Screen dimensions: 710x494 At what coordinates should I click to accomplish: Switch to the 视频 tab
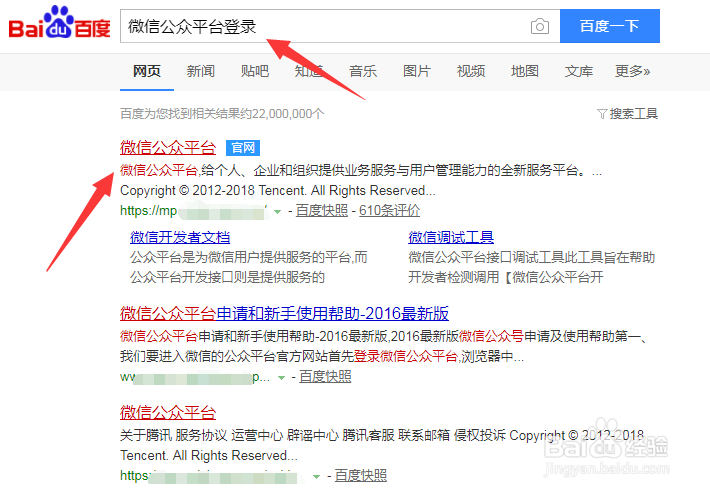tap(470, 71)
